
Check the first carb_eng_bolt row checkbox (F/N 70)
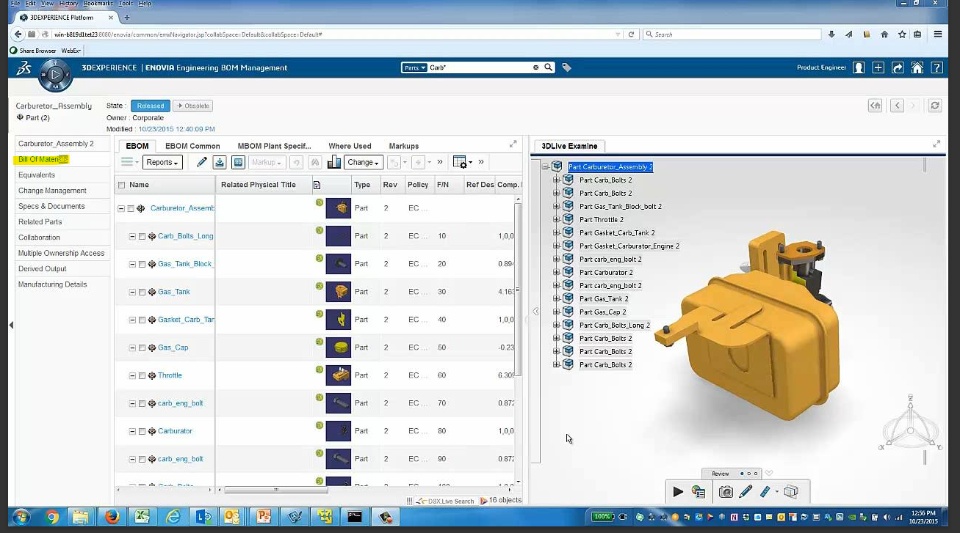[x=142, y=404]
